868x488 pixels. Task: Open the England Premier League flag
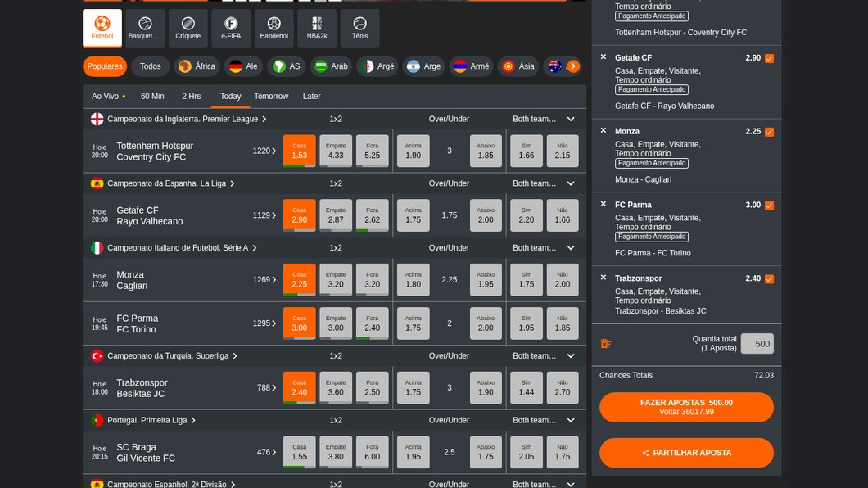click(97, 119)
